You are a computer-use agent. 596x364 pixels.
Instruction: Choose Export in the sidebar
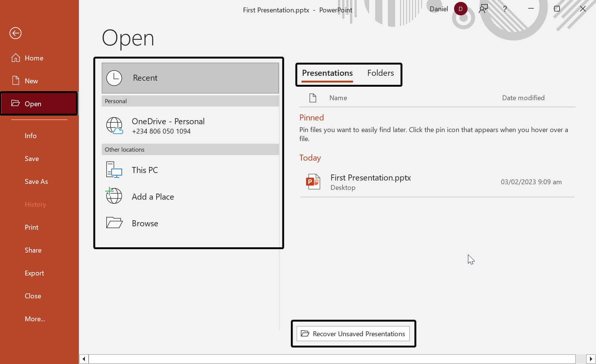(35, 273)
